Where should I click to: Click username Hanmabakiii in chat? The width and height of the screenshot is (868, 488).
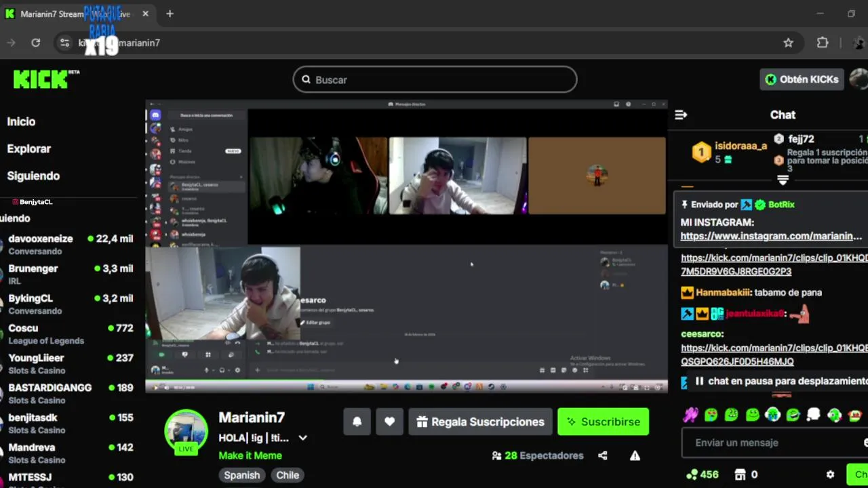[723, 292]
